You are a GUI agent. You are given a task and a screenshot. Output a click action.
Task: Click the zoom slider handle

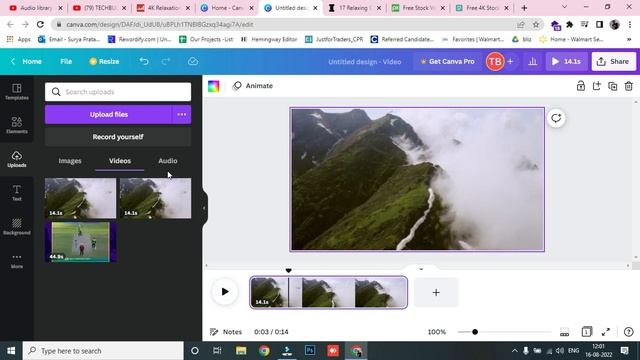coord(475,332)
